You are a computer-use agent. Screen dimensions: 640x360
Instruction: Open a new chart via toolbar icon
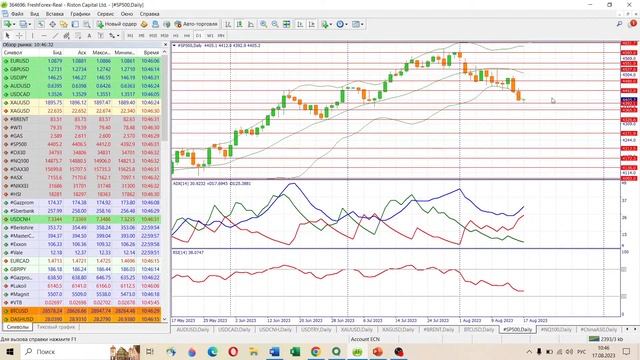click(x=7, y=24)
